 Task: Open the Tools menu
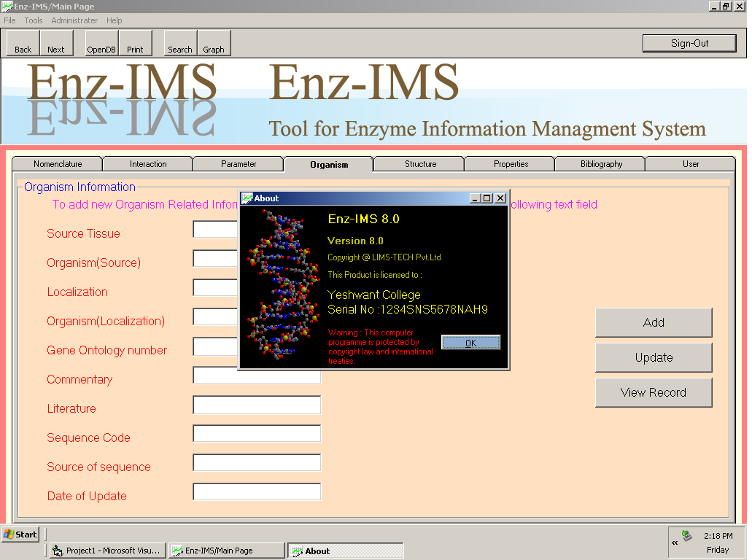(x=34, y=20)
